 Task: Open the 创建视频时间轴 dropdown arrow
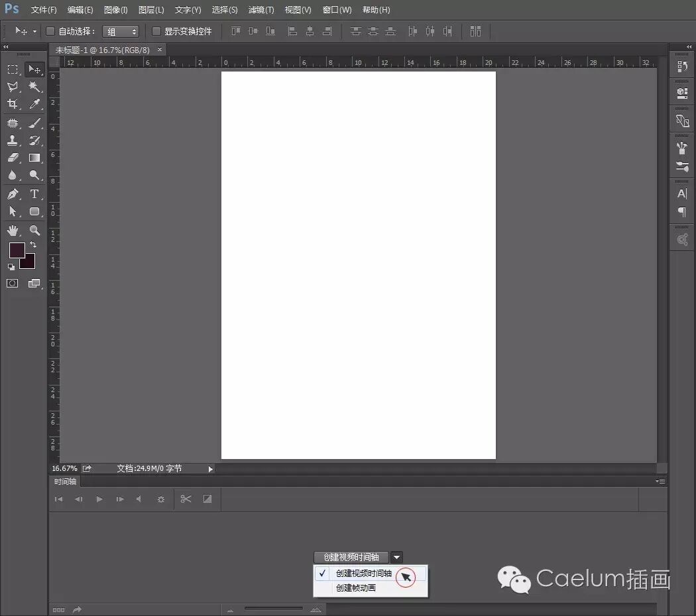[396, 557]
